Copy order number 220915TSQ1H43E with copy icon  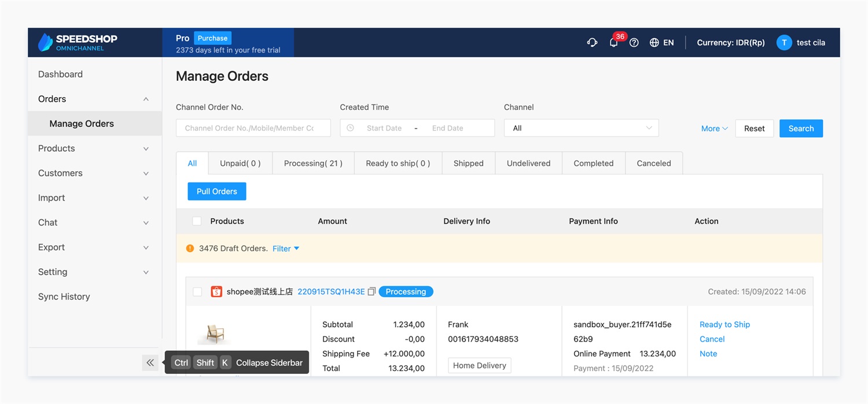coord(372,292)
